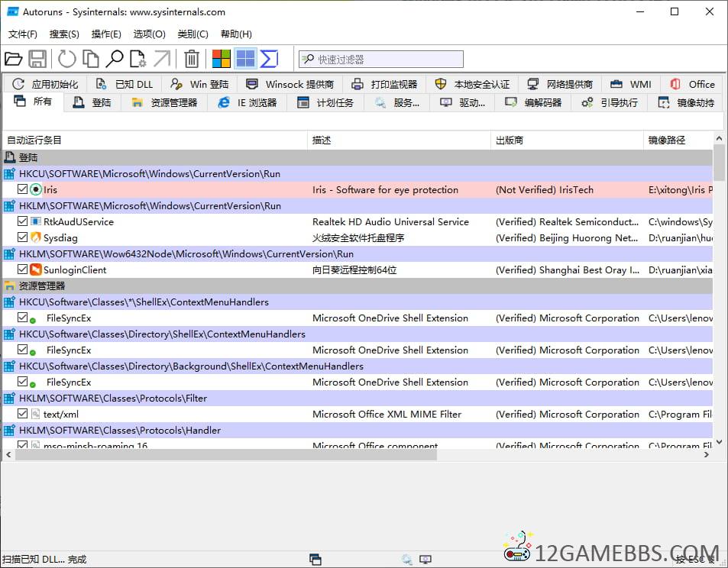Click the SunloginClient orange icon
Image resolution: width=728 pixels, height=568 pixels.
[x=36, y=269]
